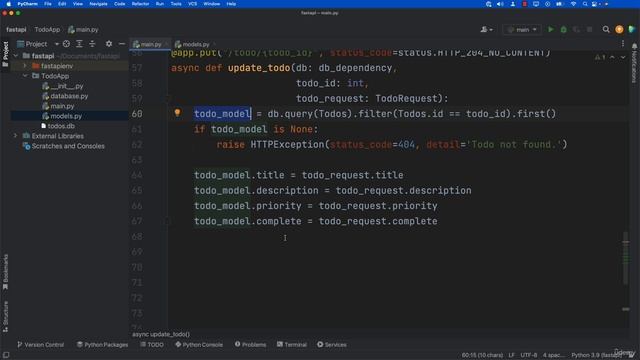Open Structure tool window
The image size is (640, 360).
click(x=5, y=317)
